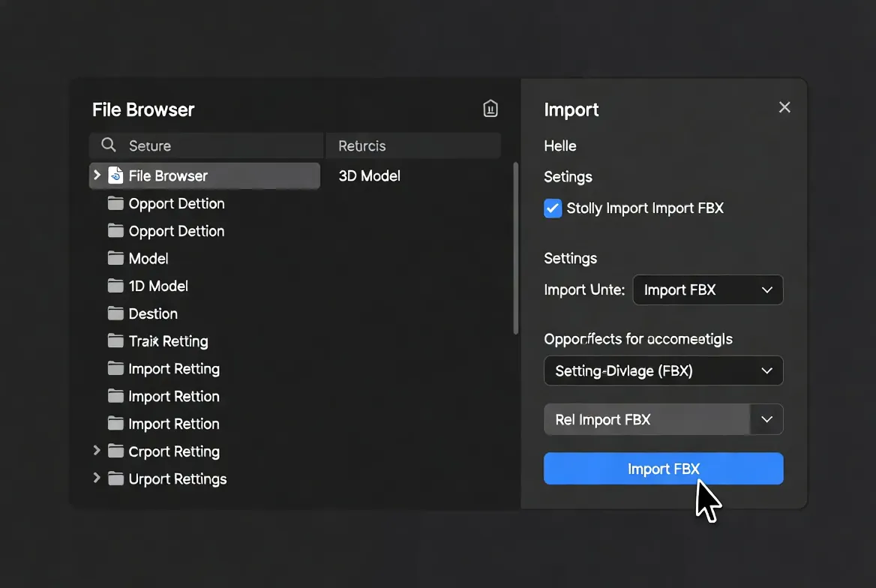Viewport: 876px width, 588px height.
Task: Click the blue Import FBX button
Action: coord(663,469)
